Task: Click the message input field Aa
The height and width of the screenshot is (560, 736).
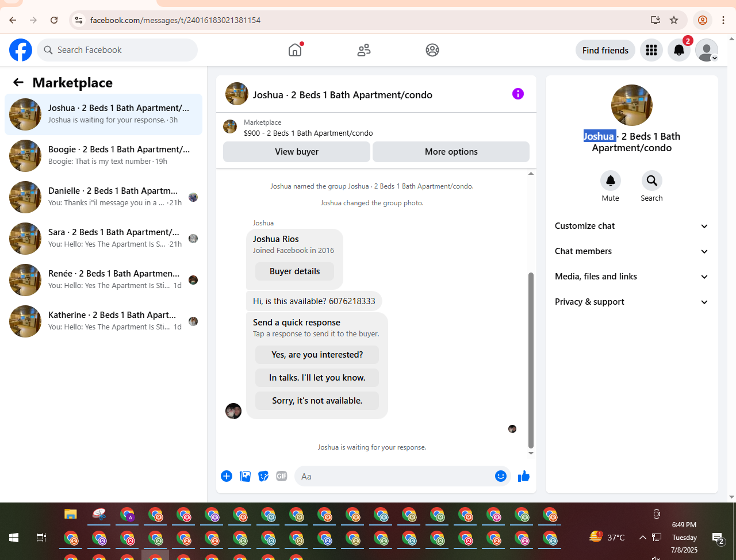Action: pyautogui.click(x=394, y=476)
